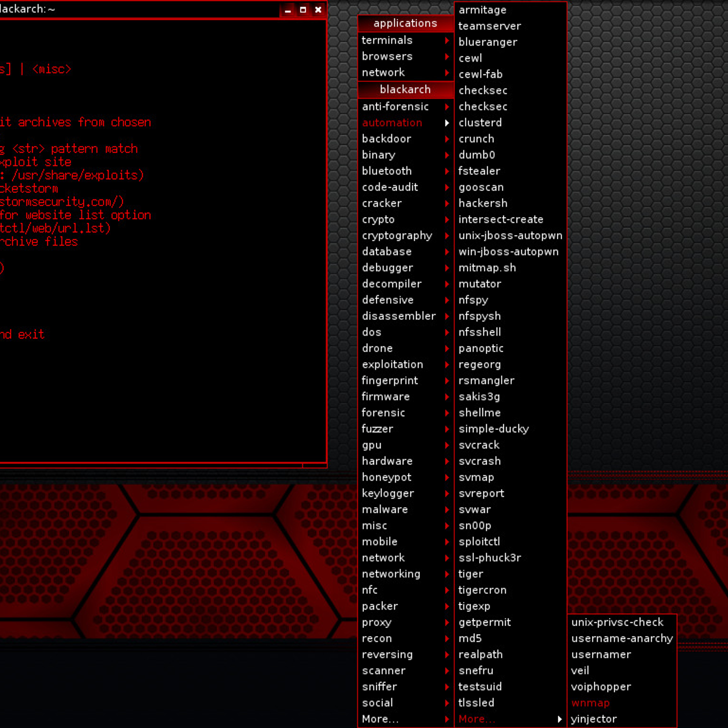Launch armitage from automation menu
This screenshot has height=728, width=728.
tap(511, 10)
